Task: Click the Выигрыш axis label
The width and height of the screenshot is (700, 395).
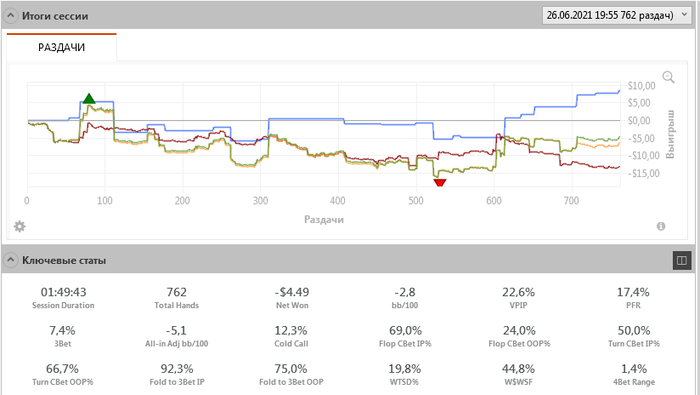Action: point(670,134)
